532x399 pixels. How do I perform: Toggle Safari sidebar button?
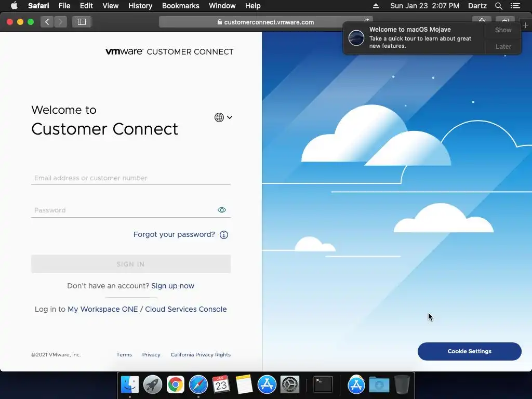[82, 22]
